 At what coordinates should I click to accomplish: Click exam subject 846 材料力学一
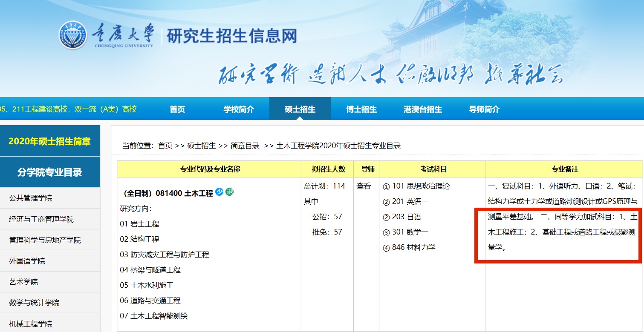click(x=413, y=247)
